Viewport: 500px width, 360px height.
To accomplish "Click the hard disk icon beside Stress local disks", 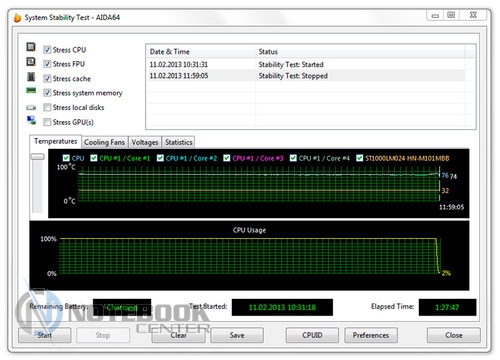I will coord(31,107).
